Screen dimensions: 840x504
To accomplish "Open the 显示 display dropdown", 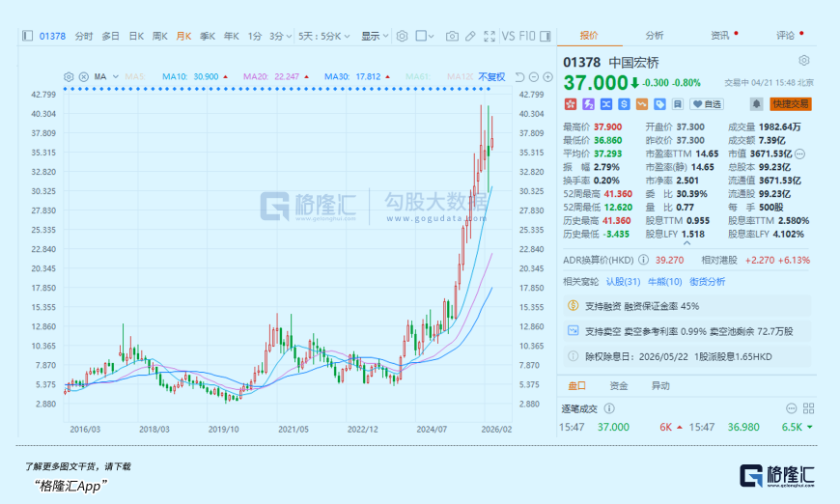I will tap(375, 36).
